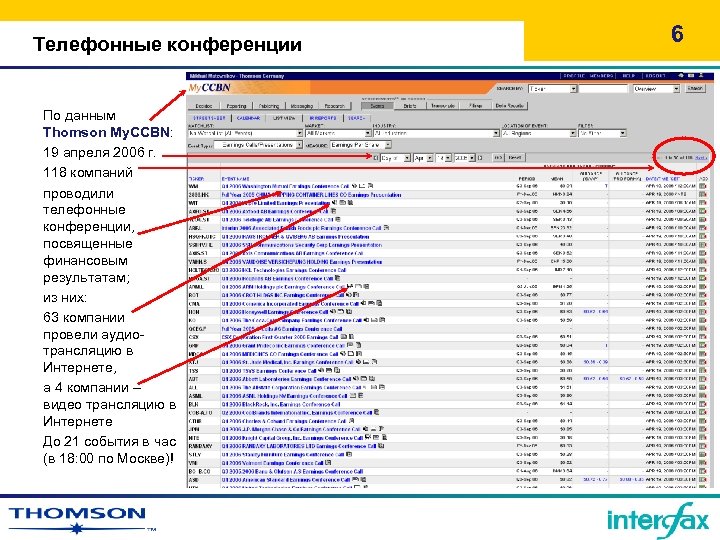Viewport: 720px width, 540px height.
Task: Click middle small icon after LOGOUT in header
Action: pos(691,75)
